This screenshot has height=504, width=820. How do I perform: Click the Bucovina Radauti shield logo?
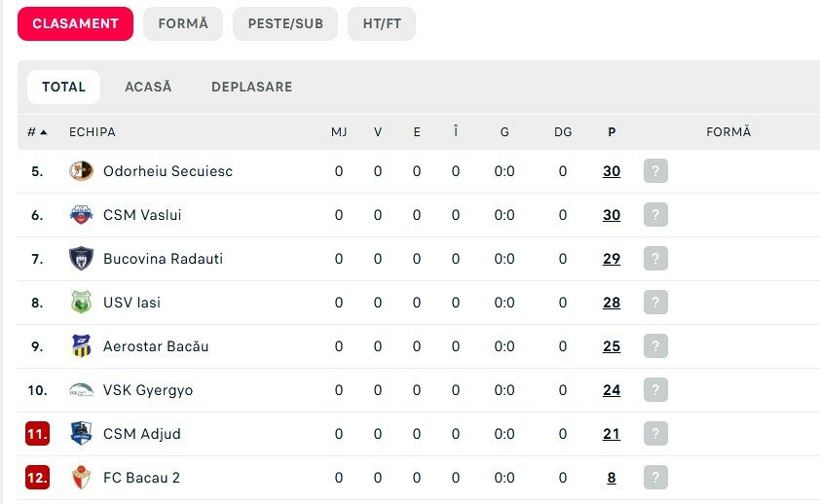point(81,259)
